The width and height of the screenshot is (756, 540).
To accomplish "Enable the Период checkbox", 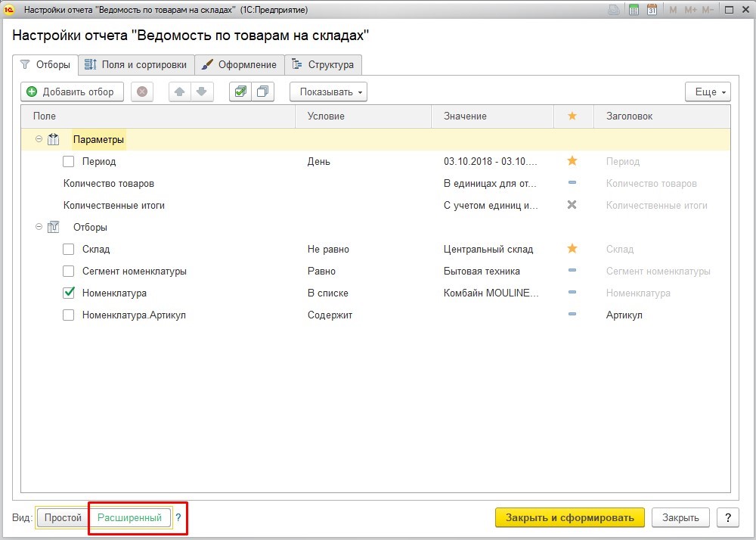I will [69, 161].
